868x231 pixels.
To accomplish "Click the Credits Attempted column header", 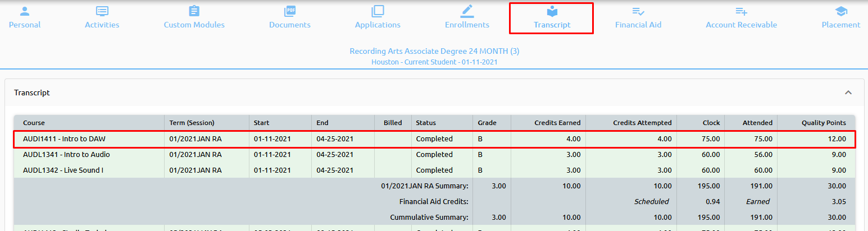I will [x=642, y=123].
